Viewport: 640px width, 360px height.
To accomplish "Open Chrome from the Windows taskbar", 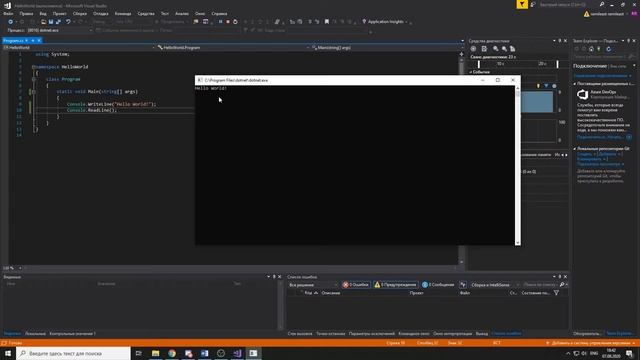I will 172,353.
